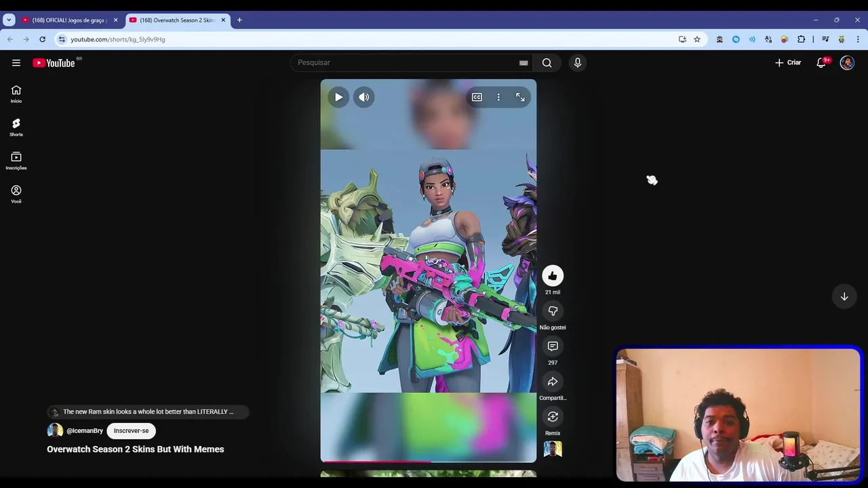Remix this Short
Viewport: 868px width, 488px height.
tap(553, 416)
